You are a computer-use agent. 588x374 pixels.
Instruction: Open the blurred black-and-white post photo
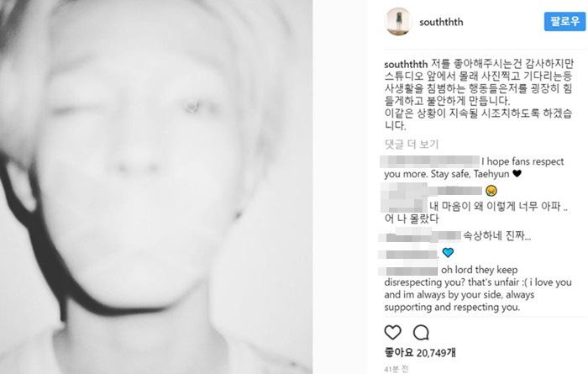coord(156,187)
